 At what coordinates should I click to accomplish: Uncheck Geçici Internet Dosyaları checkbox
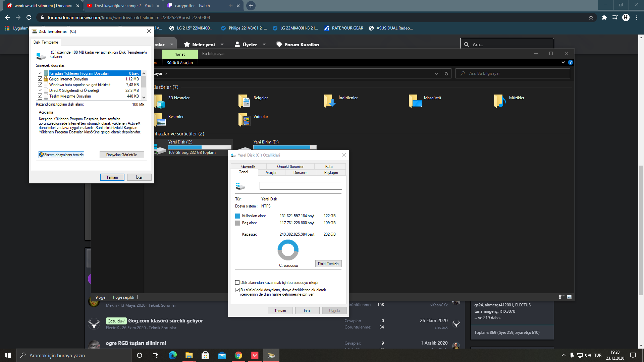tap(40, 79)
